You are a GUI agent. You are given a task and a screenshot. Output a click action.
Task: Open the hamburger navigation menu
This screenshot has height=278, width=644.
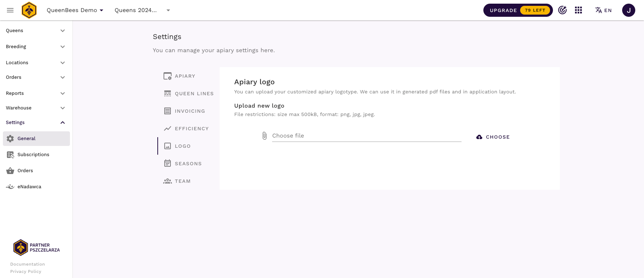tap(10, 10)
